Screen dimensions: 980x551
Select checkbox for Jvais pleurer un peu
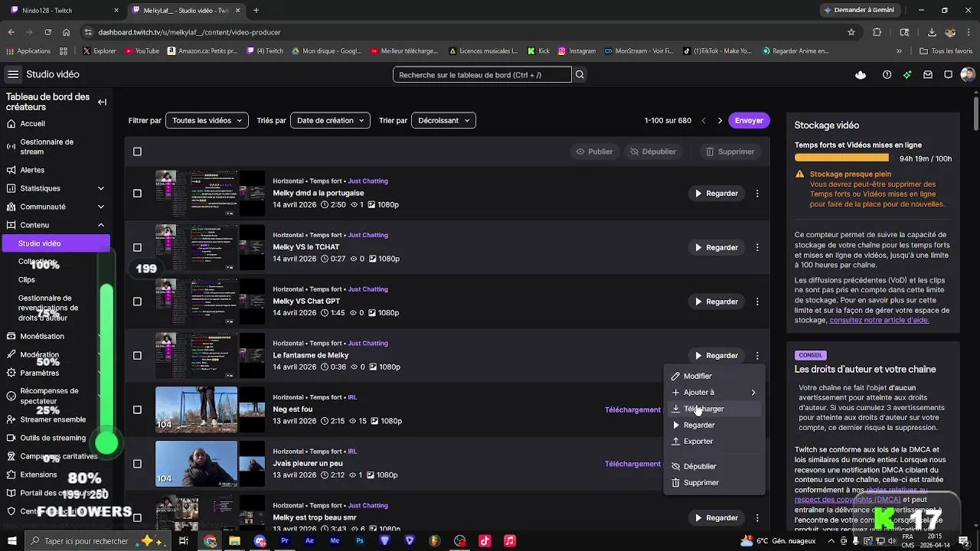(x=137, y=464)
